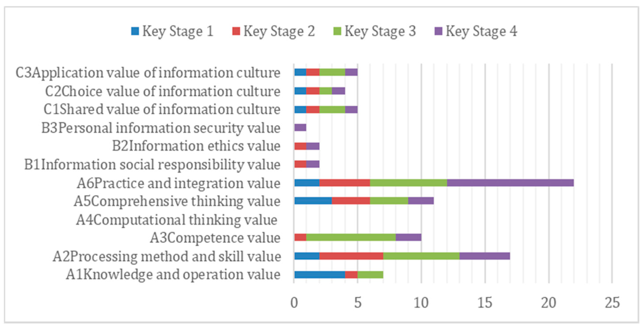Click the red Key Stage 2 legend swatch
The width and height of the screenshot is (644, 330).
click(x=236, y=31)
